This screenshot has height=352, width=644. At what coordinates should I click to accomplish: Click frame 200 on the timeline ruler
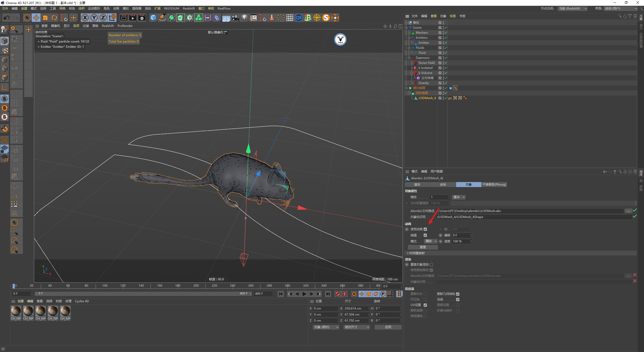tap(196, 286)
